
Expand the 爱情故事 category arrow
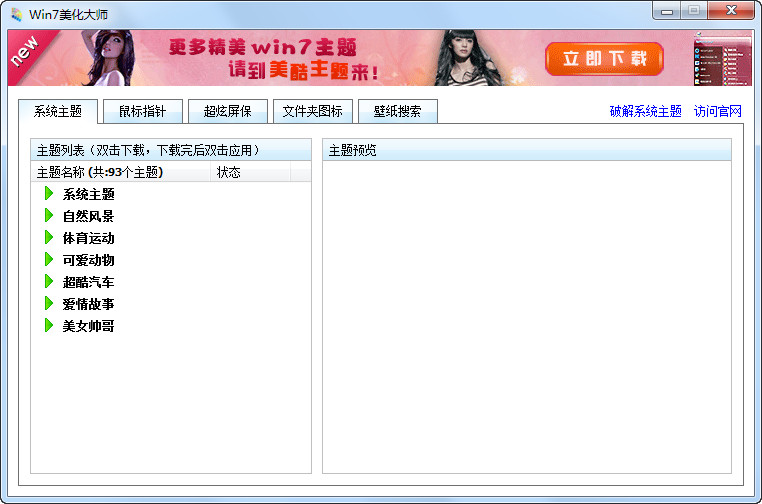49,303
